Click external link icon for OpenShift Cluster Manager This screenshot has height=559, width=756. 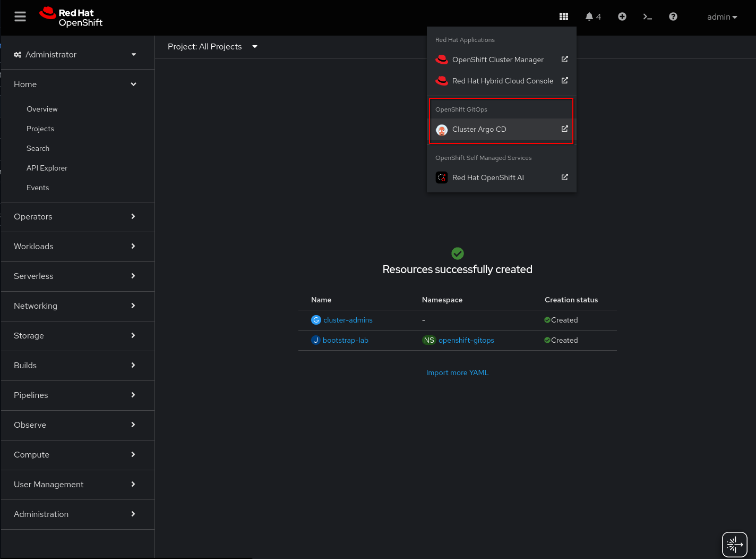coord(565,59)
